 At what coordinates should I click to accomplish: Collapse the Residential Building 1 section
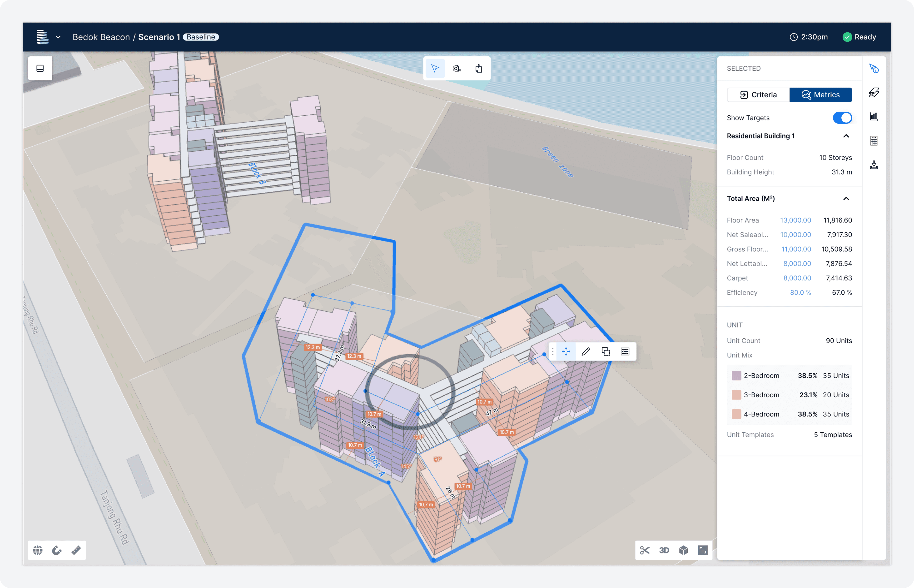click(846, 136)
